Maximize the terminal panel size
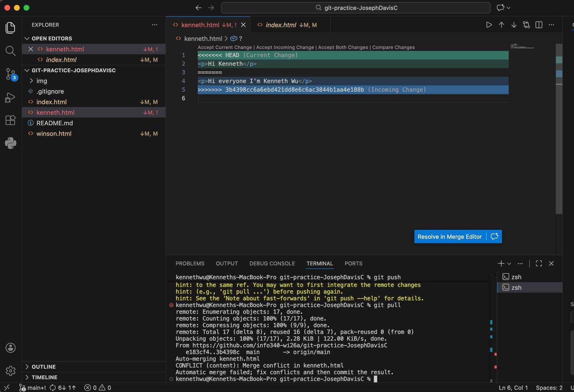The image size is (574, 392). (x=538, y=263)
